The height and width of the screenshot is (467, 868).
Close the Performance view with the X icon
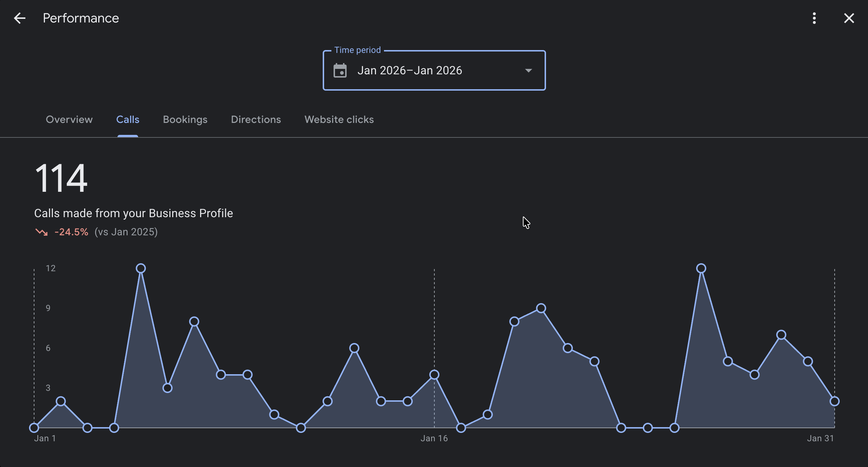tap(849, 18)
